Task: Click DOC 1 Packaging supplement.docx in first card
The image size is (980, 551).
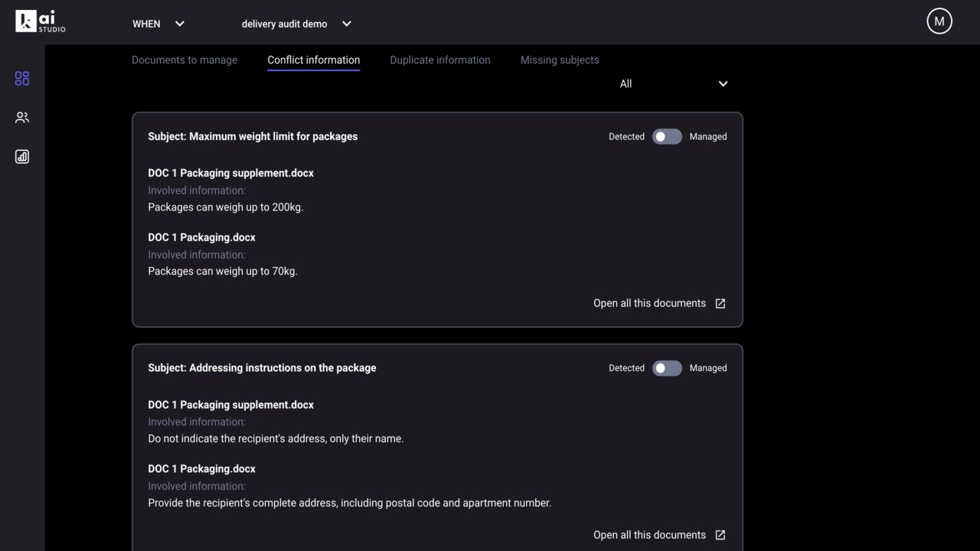Action: pyautogui.click(x=230, y=173)
